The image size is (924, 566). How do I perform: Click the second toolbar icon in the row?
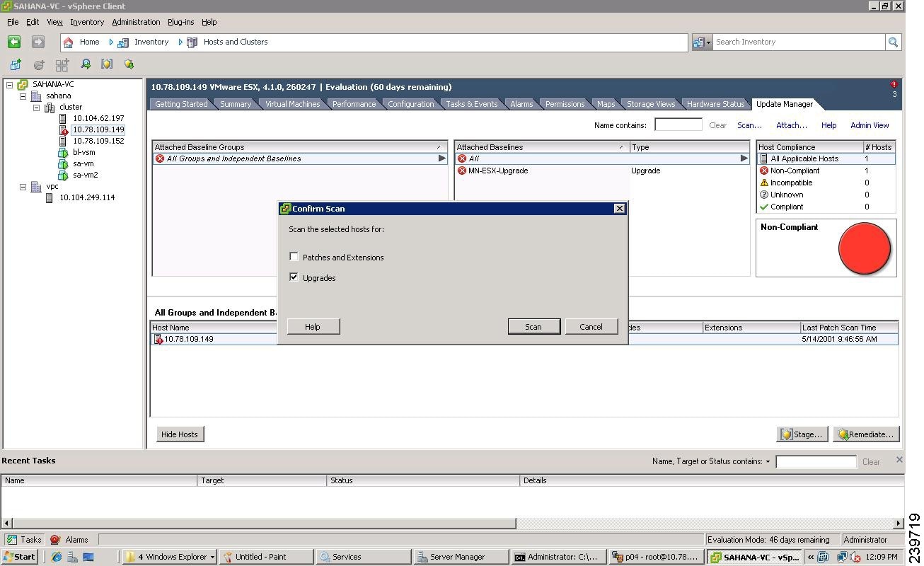(x=39, y=64)
